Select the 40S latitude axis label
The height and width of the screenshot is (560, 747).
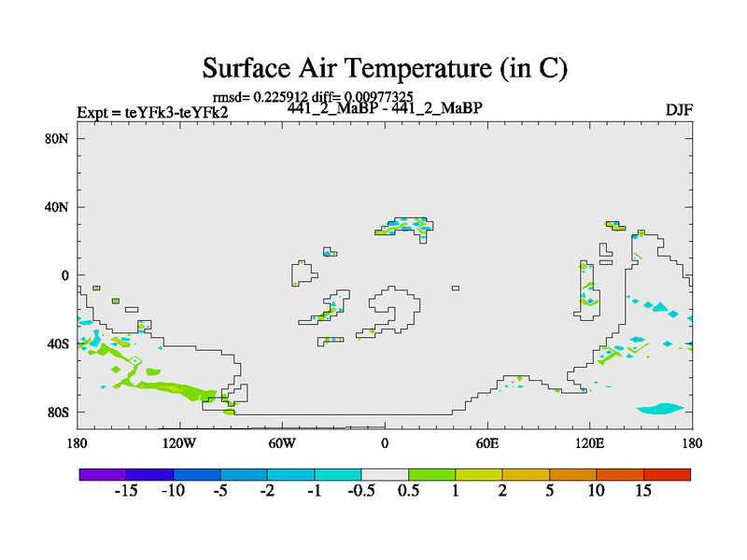pyautogui.click(x=59, y=343)
